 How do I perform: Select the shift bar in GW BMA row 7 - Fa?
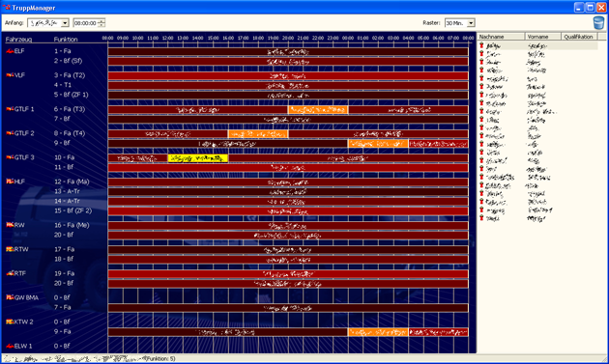click(x=288, y=308)
